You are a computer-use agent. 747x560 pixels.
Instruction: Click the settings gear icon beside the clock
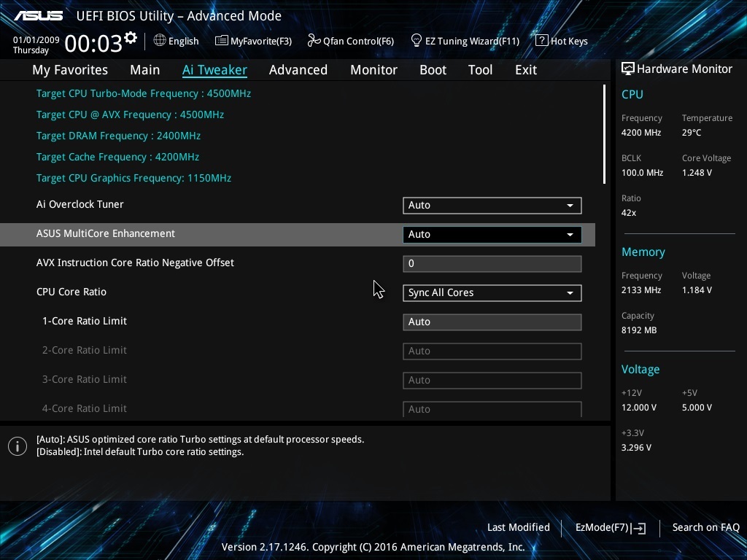131,37
